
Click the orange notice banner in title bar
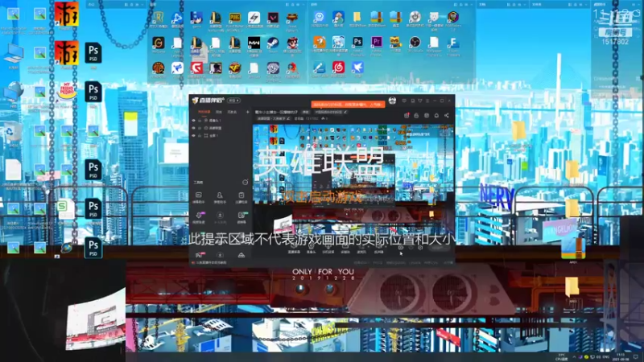click(x=348, y=105)
